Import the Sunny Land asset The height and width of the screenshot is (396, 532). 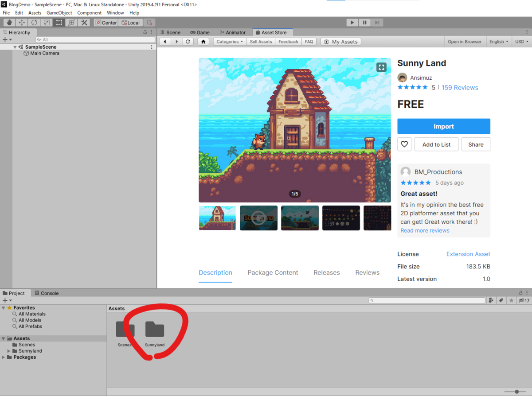(444, 126)
